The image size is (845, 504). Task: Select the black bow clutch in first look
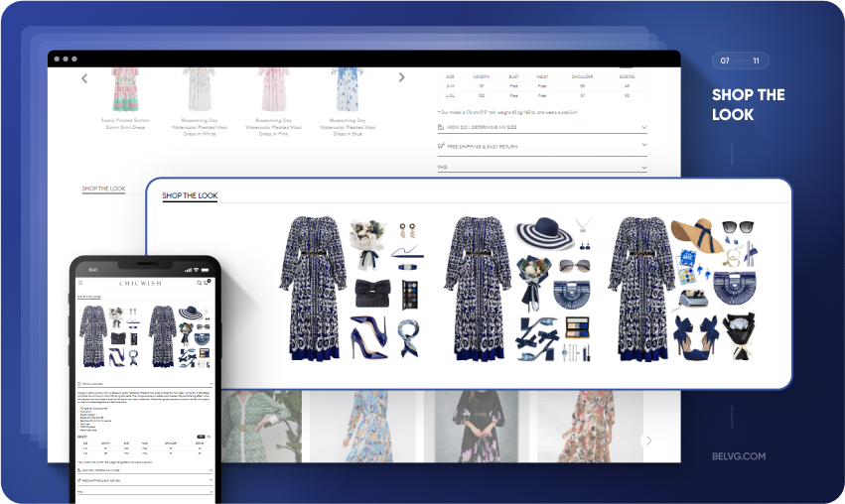point(372,293)
